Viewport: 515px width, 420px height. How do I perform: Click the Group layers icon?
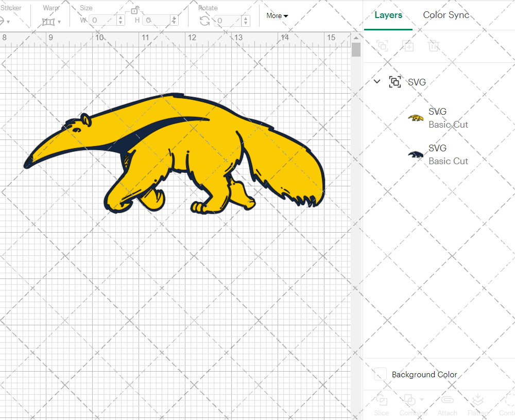[x=382, y=46]
